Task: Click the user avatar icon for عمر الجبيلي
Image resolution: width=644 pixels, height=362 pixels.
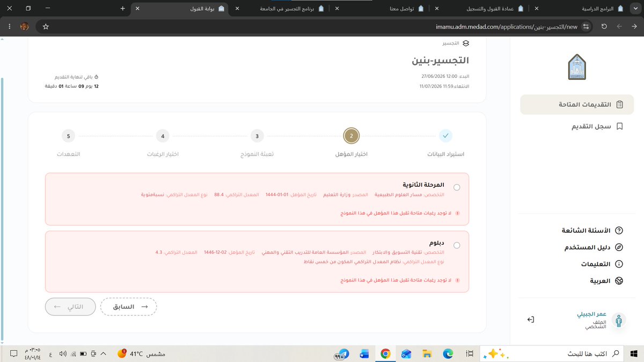Action: pos(619,320)
